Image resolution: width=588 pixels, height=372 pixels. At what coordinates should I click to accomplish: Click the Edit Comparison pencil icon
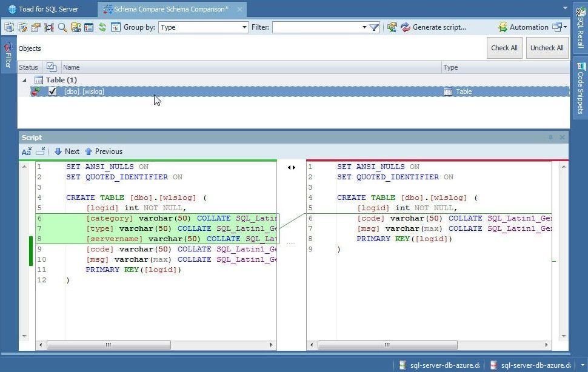[22, 27]
